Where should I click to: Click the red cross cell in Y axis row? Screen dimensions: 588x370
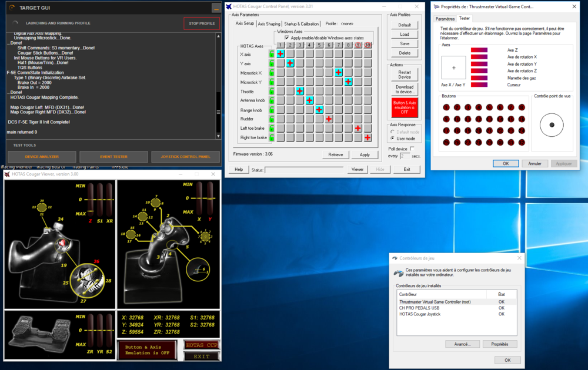point(290,63)
